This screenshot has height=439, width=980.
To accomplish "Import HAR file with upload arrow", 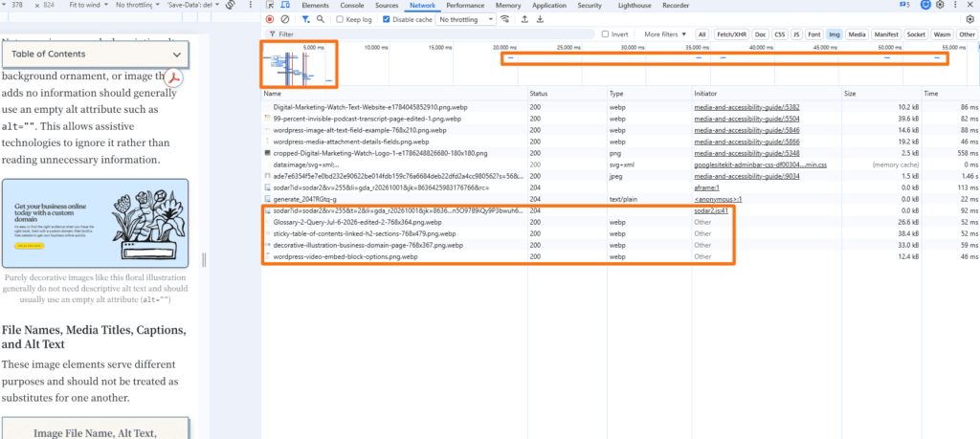I will coord(524,19).
